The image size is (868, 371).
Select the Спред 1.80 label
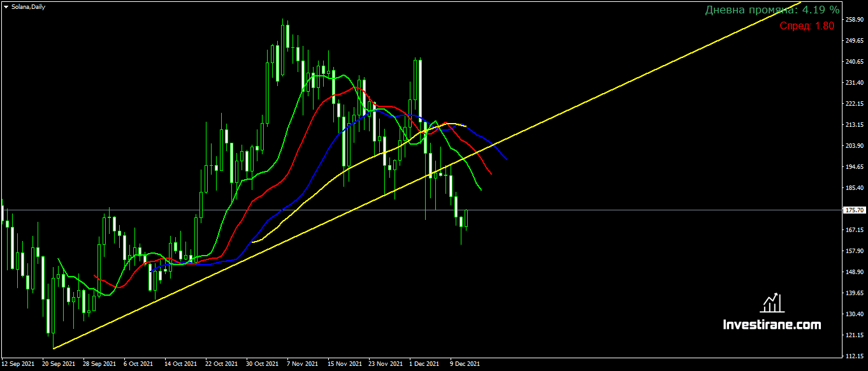click(806, 26)
